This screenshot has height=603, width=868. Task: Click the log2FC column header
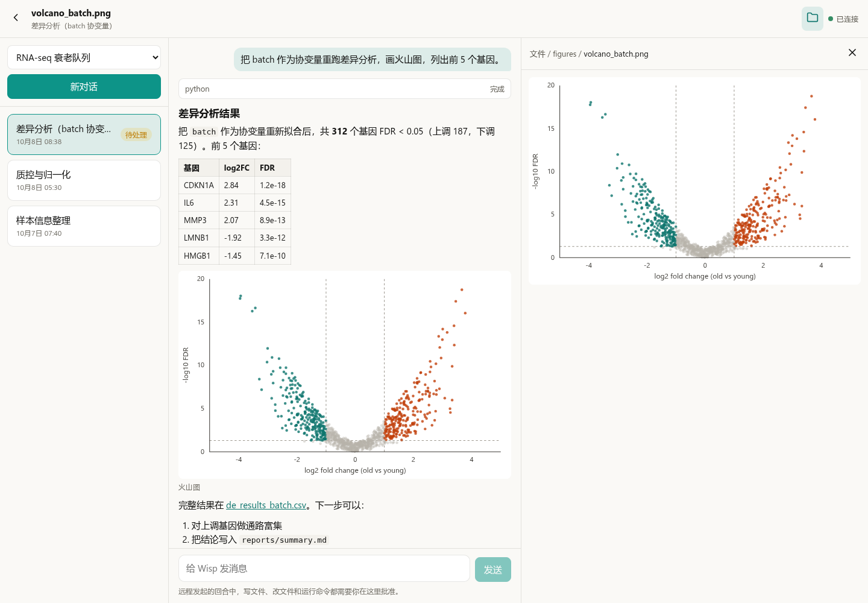pos(237,168)
